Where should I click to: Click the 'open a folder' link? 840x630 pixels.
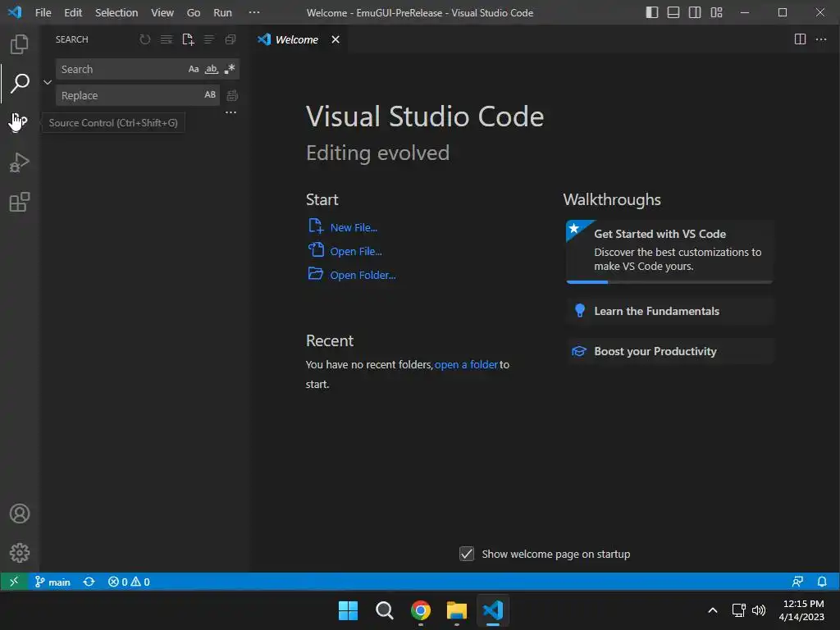coord(466,364)
